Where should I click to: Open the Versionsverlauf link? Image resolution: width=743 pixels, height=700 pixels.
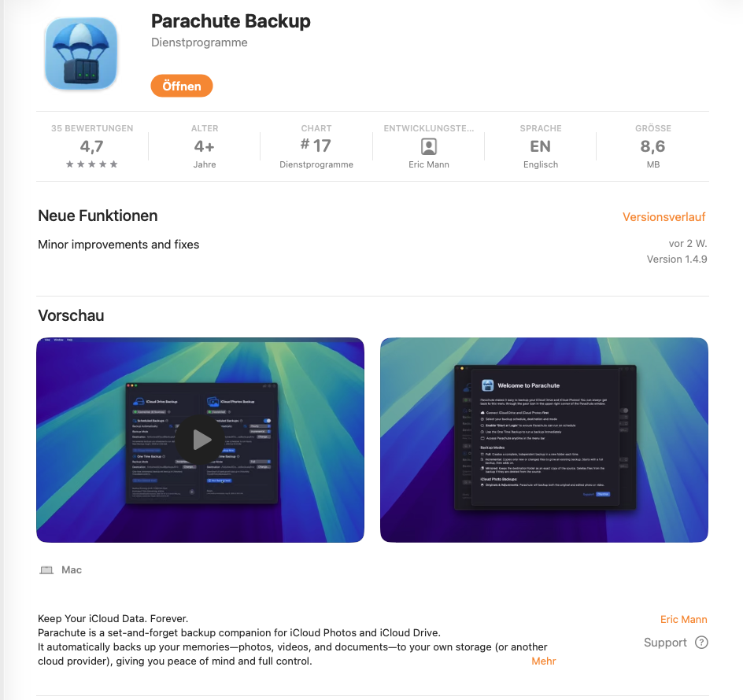[x=664, y=217]
